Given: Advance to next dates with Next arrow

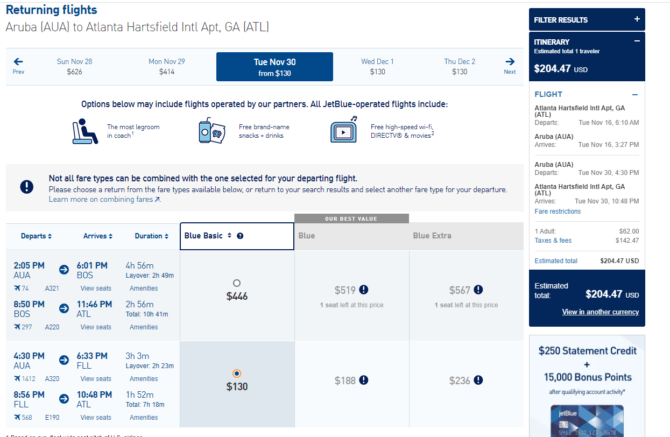Looking at the screenshot, I should point(509,66).
